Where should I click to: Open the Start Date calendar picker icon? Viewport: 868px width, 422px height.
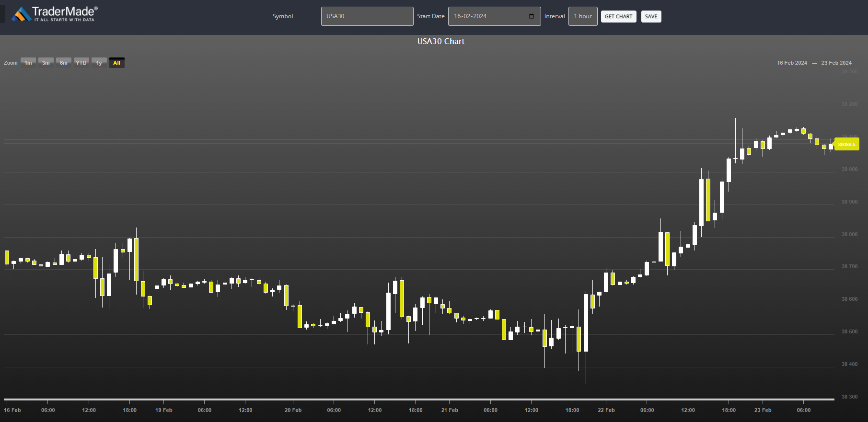531,16
